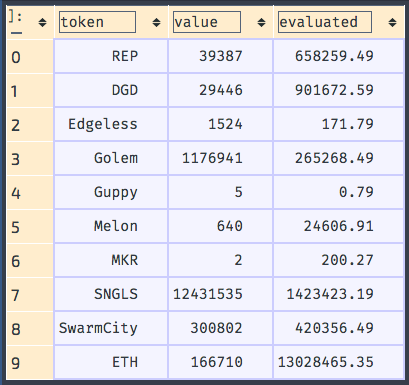The height and width of the screenshot is (385, 409).
Task: Select the DGD token cell
Action: [111, 90]
